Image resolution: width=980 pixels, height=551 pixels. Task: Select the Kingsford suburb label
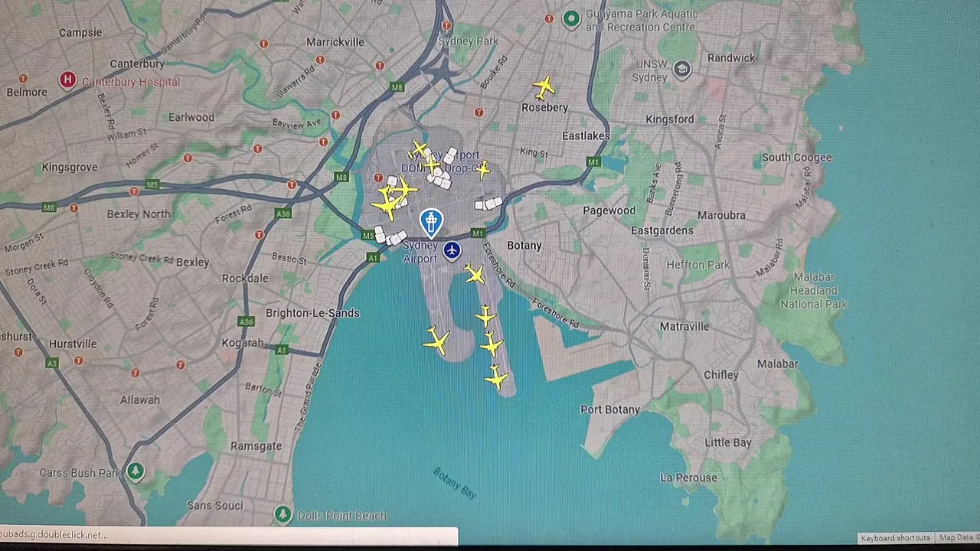[670, 119]
